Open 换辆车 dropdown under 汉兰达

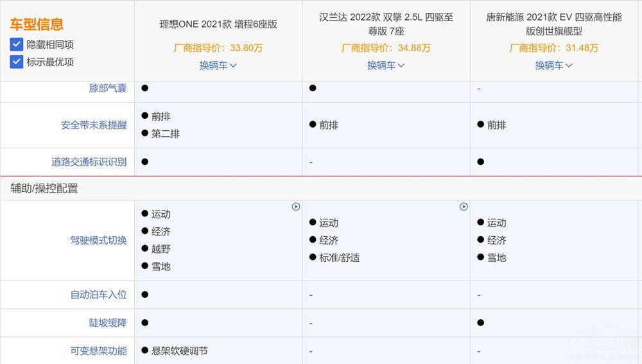386,65
